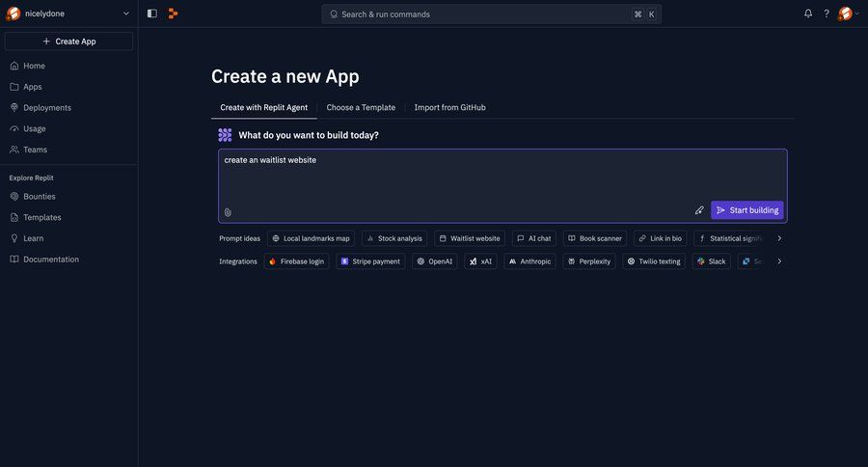Show more integrations with the chevron
868x467 pixels.
click(779, 261)
